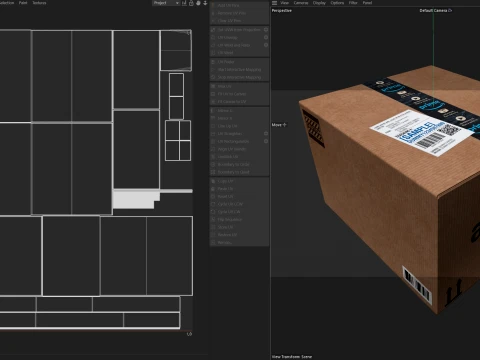This screenshot has height=360, width=480.
Task: Open the Camera menu in 3D viewport
Action: pyautogui.click(x=301, y=3)
